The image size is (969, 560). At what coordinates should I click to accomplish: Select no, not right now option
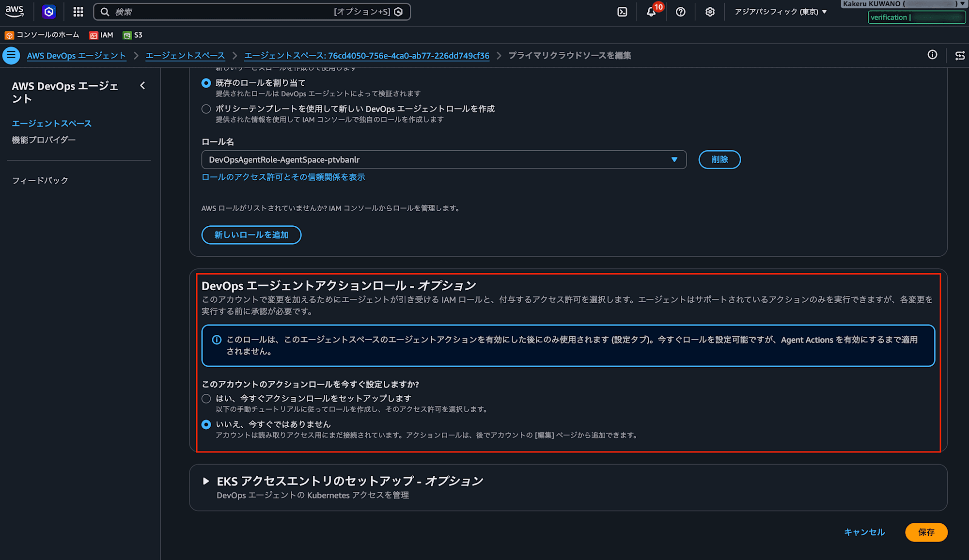(206, 424)
